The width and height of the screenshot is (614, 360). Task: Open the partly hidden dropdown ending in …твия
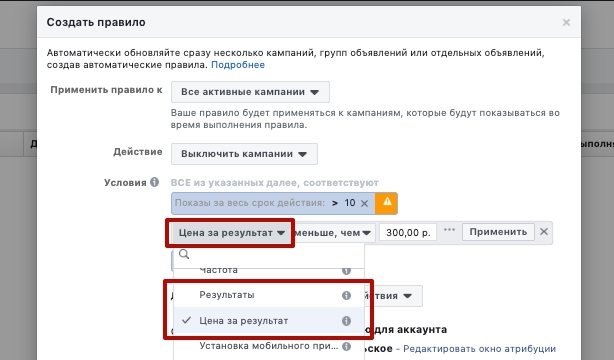[394, 296]
